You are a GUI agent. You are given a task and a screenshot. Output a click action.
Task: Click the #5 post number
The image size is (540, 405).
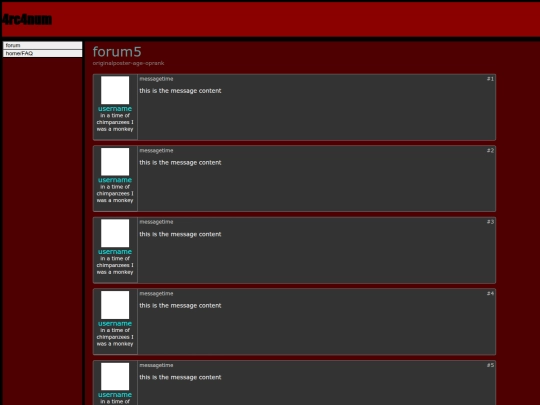(x=490, y=365)
